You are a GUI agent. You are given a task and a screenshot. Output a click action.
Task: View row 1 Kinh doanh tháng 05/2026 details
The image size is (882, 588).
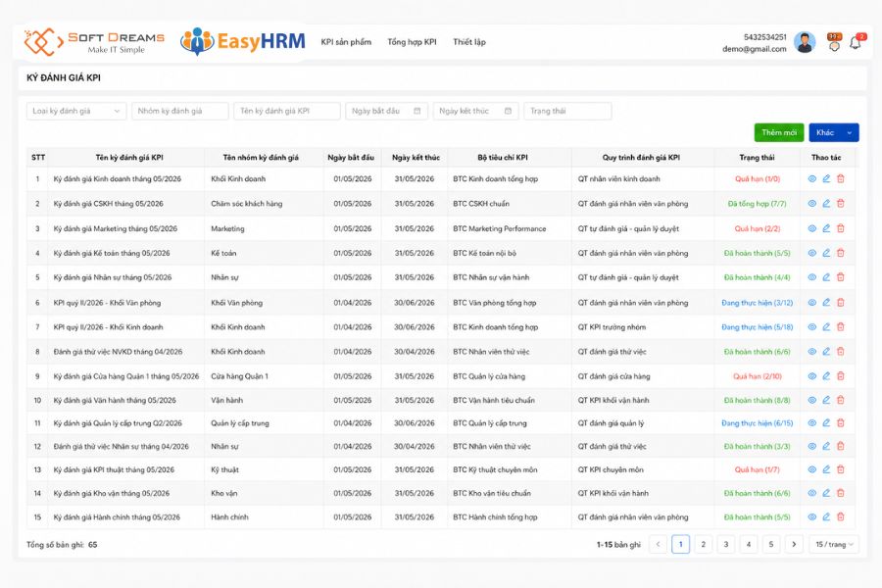(811, 179)
